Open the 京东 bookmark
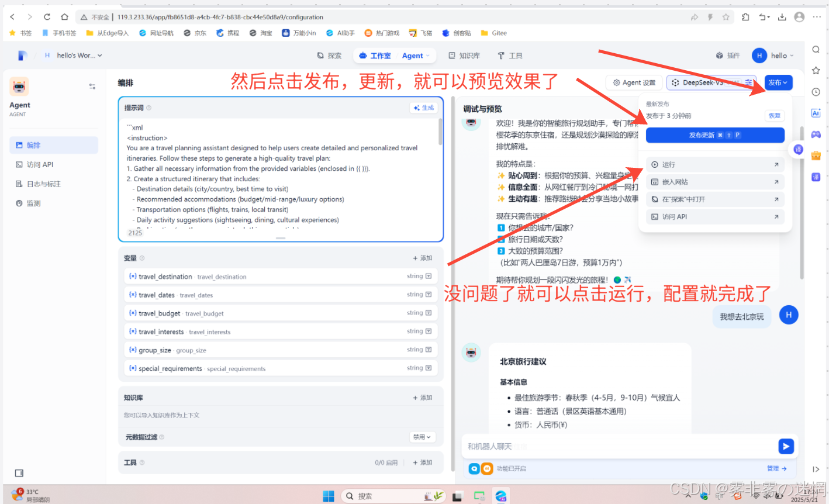The height and width of the screenshot is (504, 829). 195,33
